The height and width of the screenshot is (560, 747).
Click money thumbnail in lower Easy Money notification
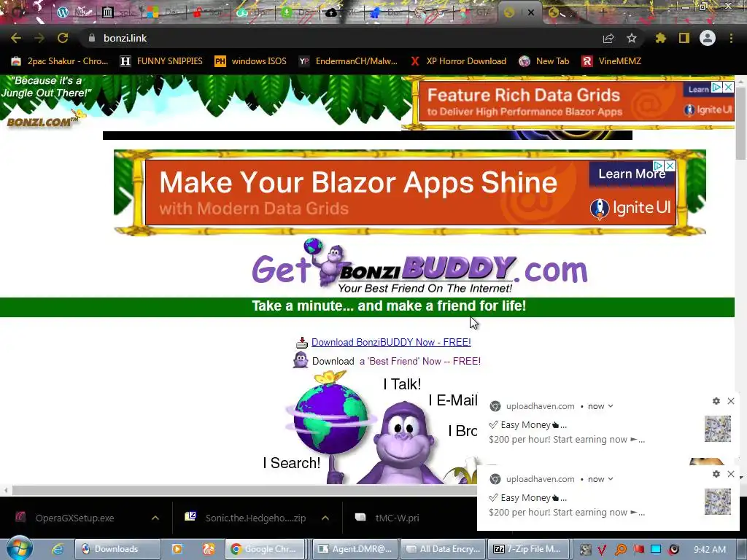pos(718,502)
